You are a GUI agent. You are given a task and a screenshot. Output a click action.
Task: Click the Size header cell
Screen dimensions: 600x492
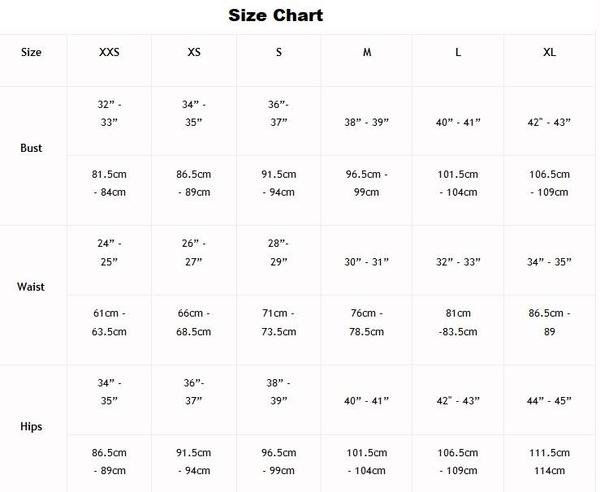[x=31, y=52]
